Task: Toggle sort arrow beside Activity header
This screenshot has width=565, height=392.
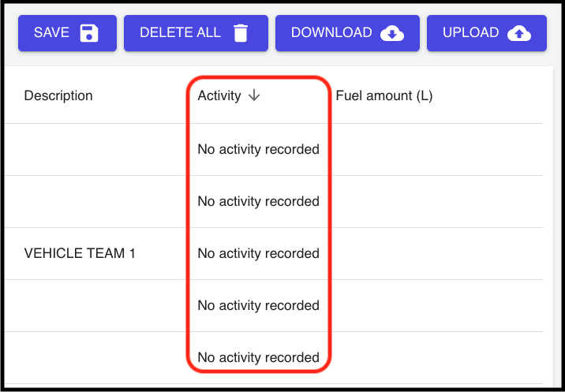Action: [253, 95]
